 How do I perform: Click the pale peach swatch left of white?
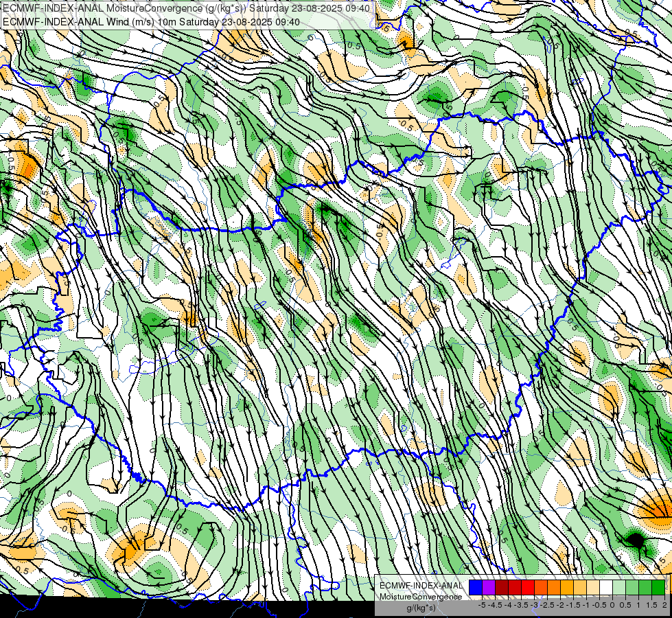593,587
